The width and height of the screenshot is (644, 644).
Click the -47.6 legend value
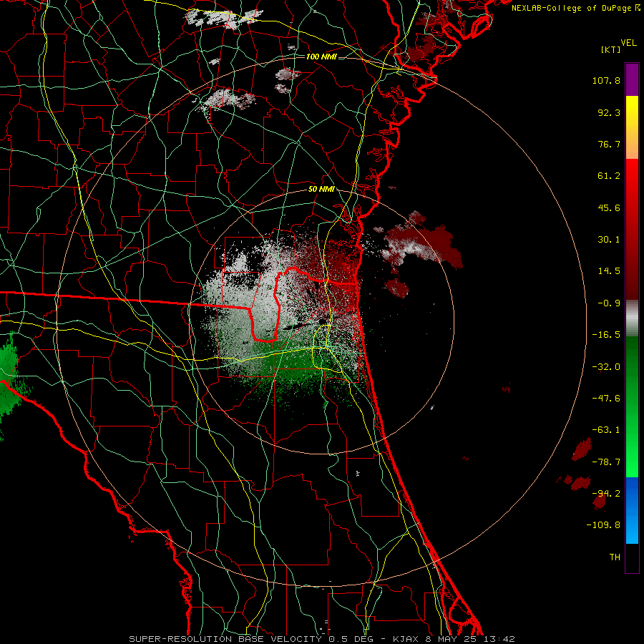[x=606, y=399]
